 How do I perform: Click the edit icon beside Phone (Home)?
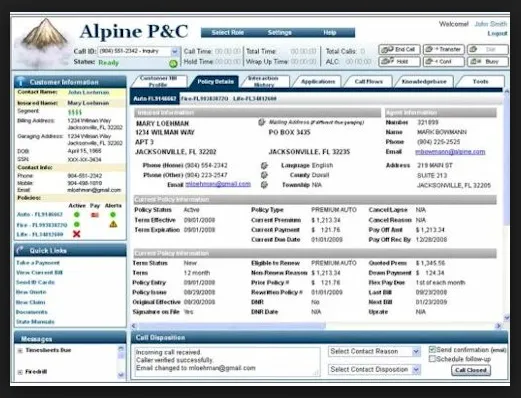[x=264, y=165]
